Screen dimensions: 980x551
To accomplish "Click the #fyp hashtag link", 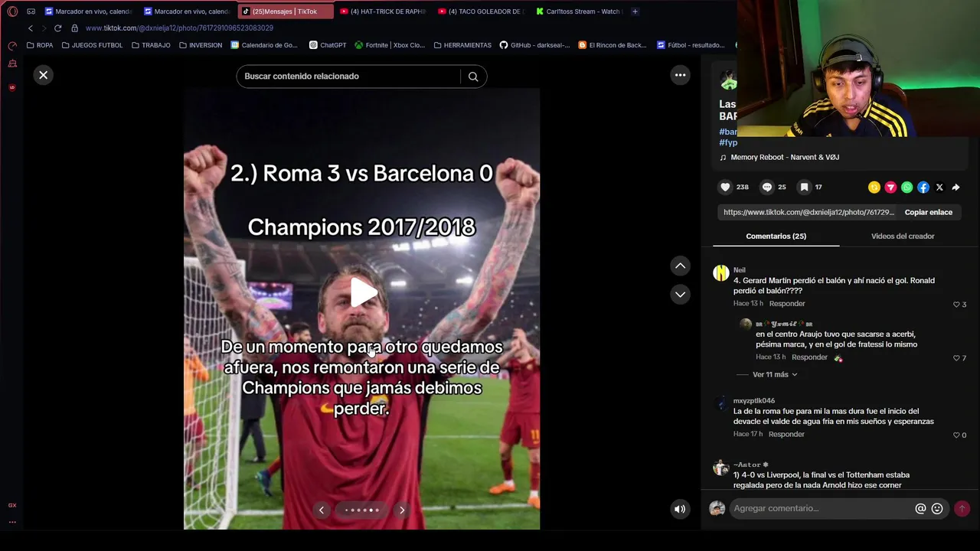I will 728,142.
